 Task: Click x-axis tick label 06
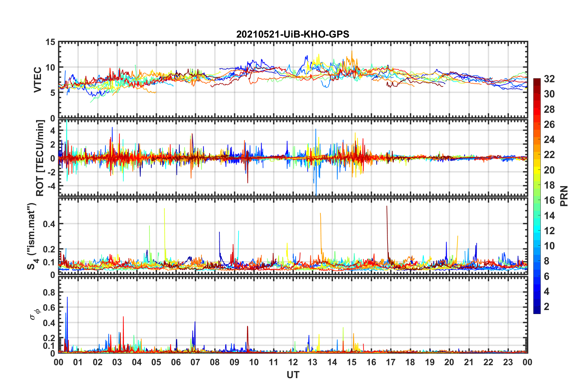[x=176, y=362]
